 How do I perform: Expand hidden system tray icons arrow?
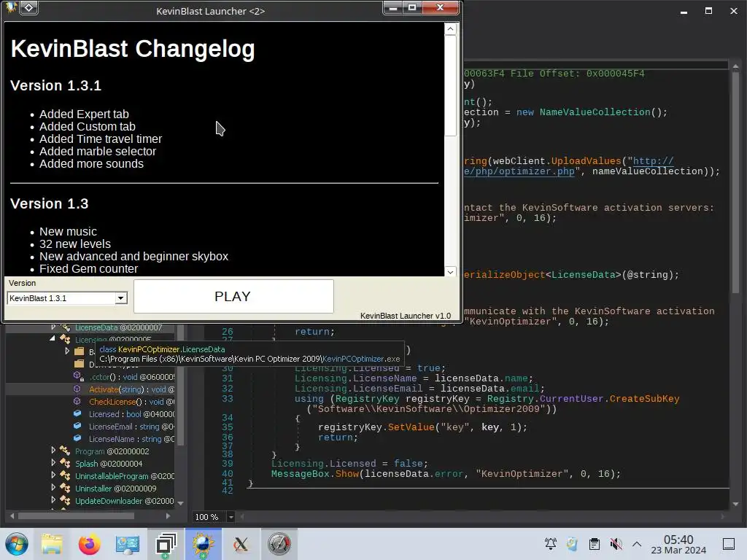pyautogui.click(x=636, y=543)
